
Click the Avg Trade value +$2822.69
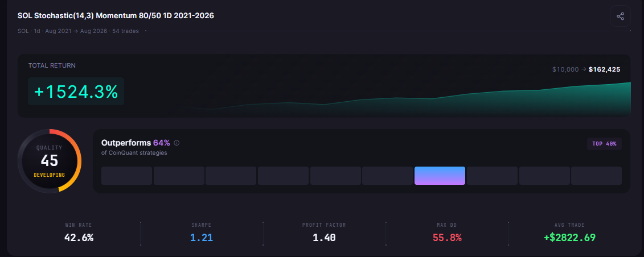tap(569, 237)
